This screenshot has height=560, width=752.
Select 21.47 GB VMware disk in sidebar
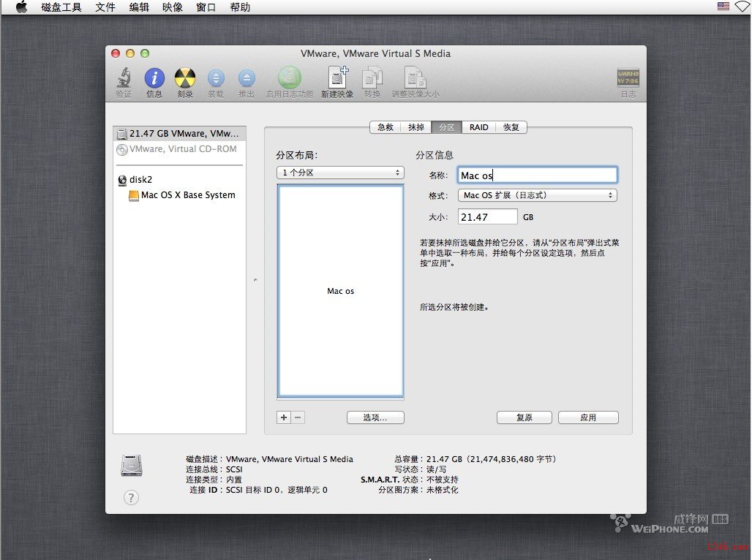coord(179,133)
